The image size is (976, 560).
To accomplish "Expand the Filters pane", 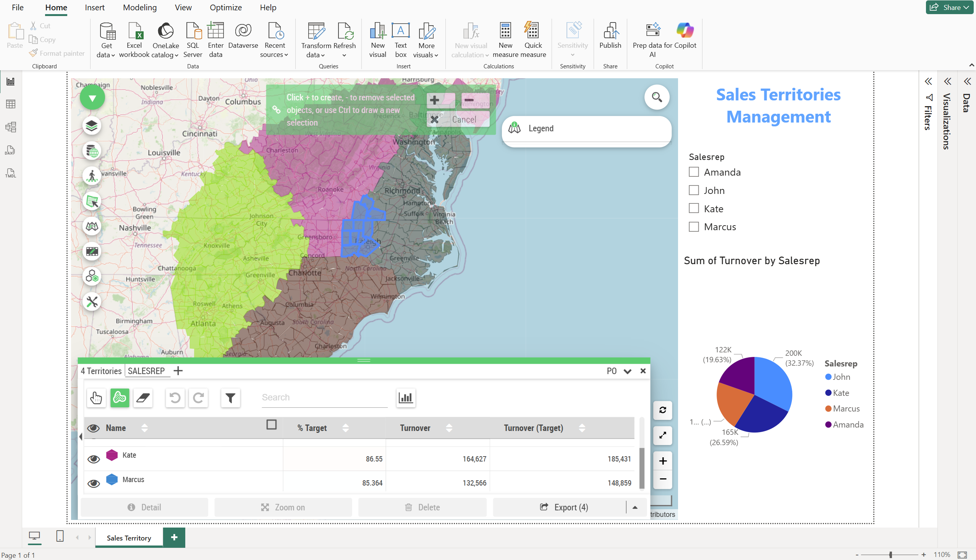I will coord(928,82).
